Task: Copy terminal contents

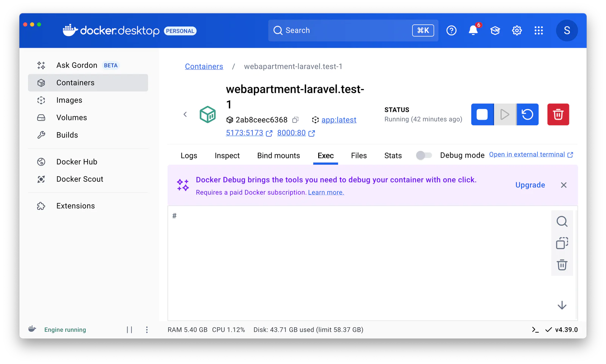Action: (x=562, y=243)
